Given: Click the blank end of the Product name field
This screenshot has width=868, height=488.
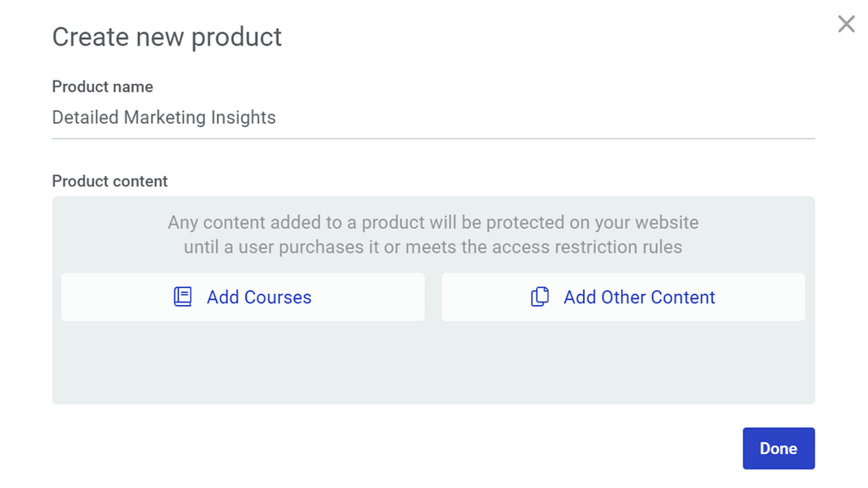Looking at the screenshot, I should tap(678, 118).
